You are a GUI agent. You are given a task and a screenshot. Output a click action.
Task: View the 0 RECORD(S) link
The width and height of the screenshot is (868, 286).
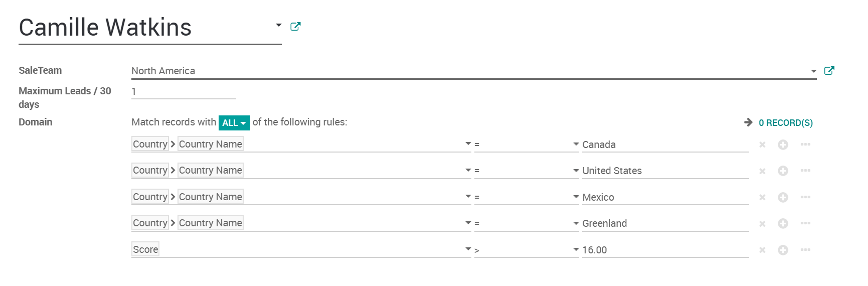tap(785, 123)
